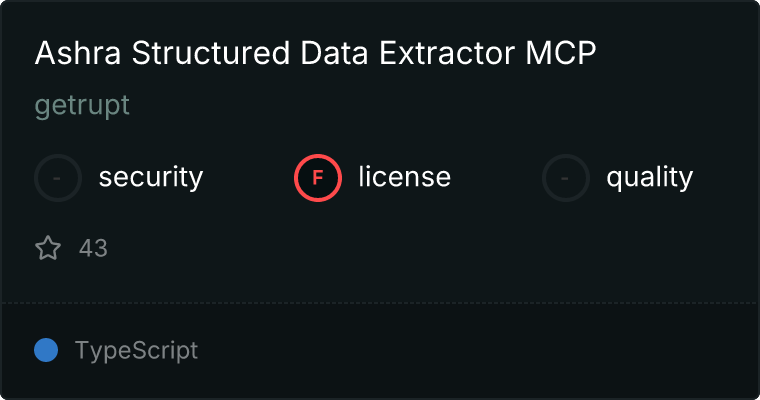Viewport: 760px width, 400px height.
Task: Click the security grade circle badge
Action: pos(58,178)
